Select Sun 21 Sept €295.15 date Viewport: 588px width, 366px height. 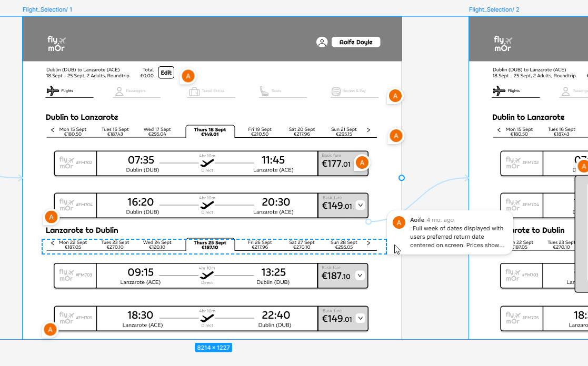click(344, 131)
